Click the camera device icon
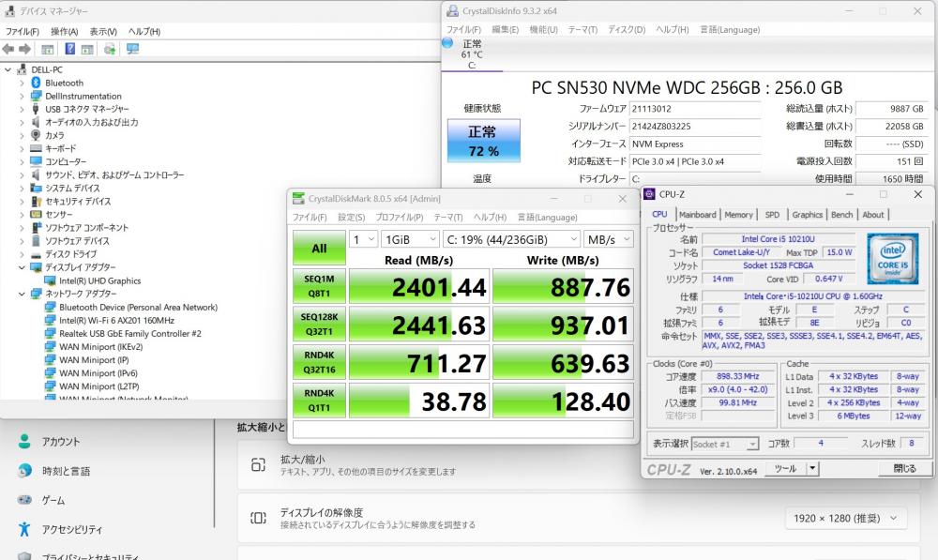The height and width of the screenshot is (560, 938). point(36,135)
